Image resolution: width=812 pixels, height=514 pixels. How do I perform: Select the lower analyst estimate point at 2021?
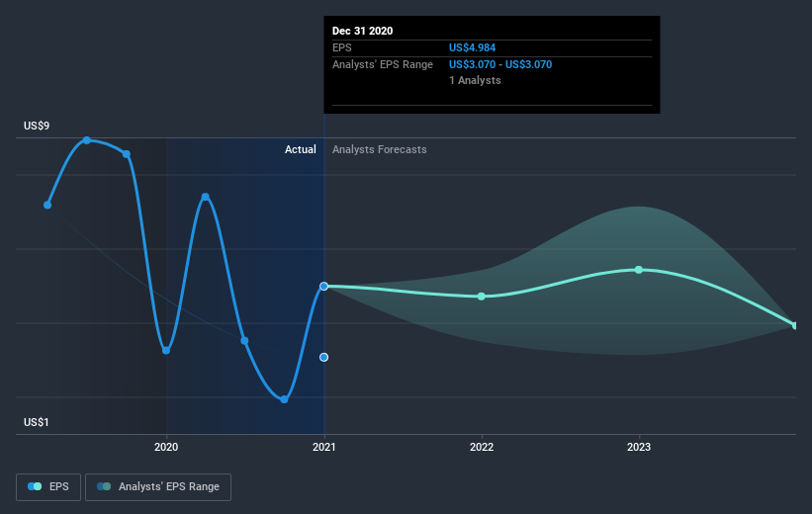coord(323,357)
